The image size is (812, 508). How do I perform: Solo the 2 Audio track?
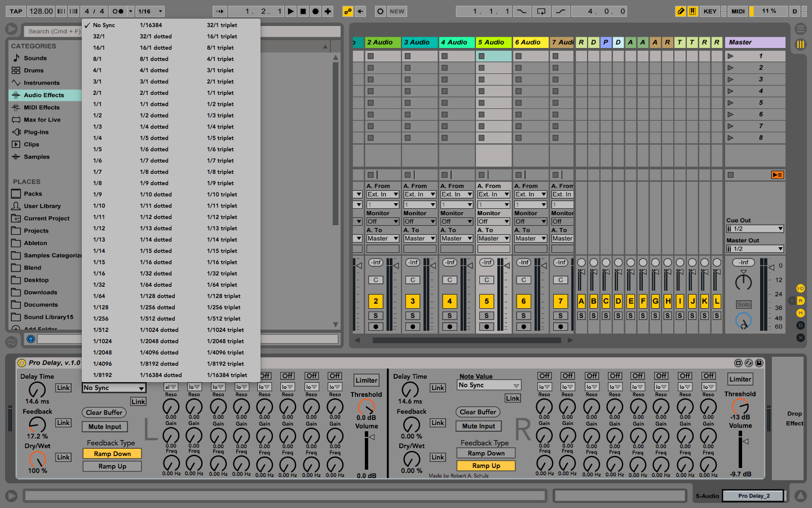(376, 316)
